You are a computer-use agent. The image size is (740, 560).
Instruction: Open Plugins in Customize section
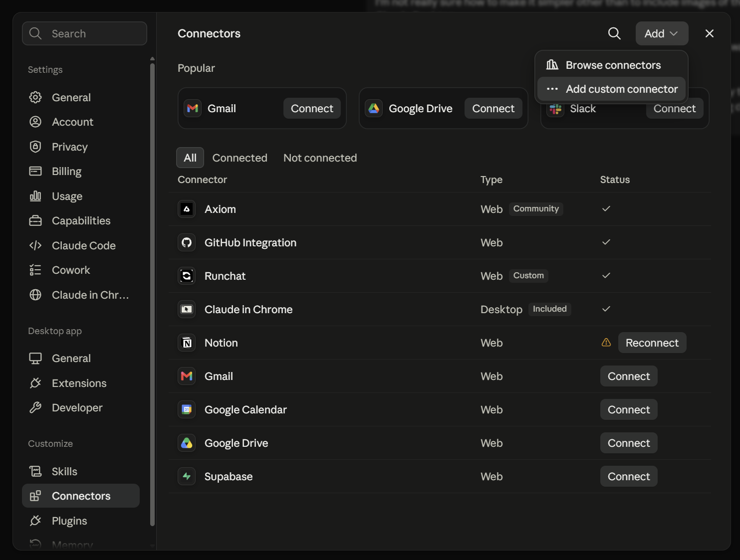(81, 521)
